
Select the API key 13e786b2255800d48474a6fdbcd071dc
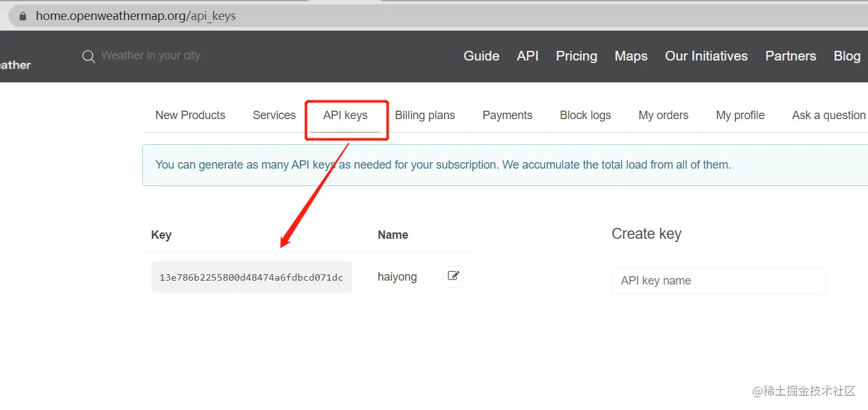251,277
